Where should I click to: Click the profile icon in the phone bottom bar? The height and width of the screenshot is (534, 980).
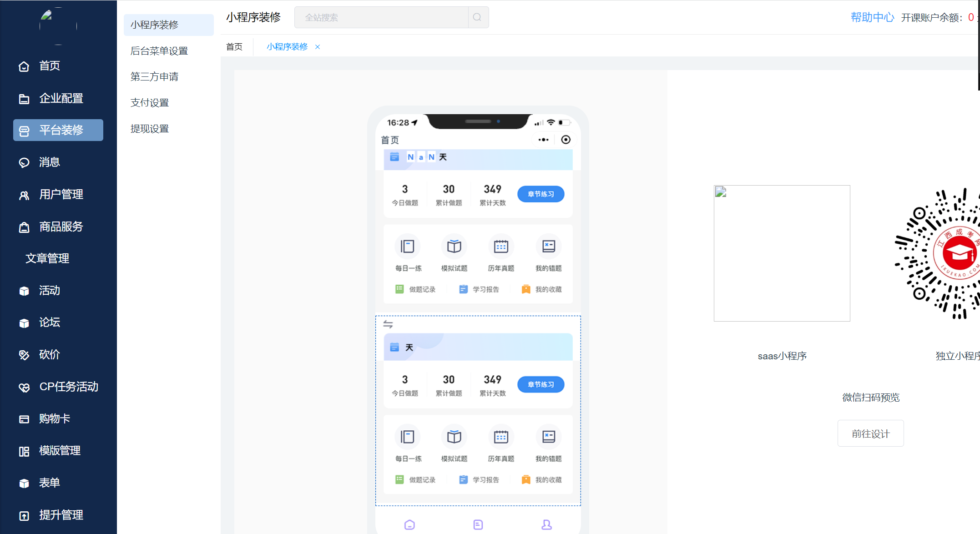[x=546, y=525]
